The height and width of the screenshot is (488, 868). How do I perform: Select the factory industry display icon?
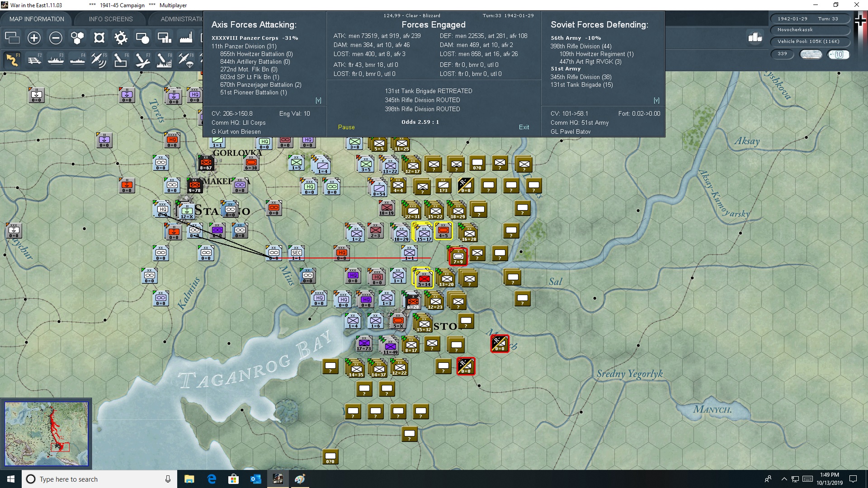(x=186, y=38)
